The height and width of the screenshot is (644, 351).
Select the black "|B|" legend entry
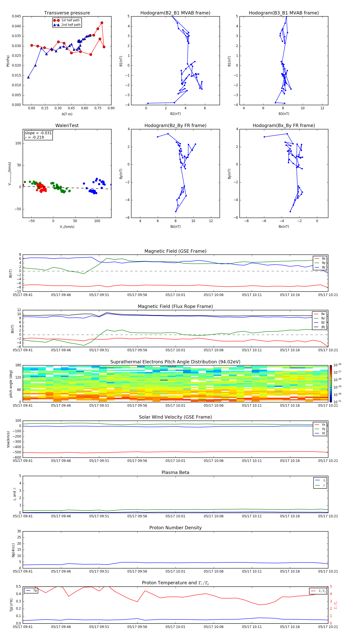pos(320,327)
